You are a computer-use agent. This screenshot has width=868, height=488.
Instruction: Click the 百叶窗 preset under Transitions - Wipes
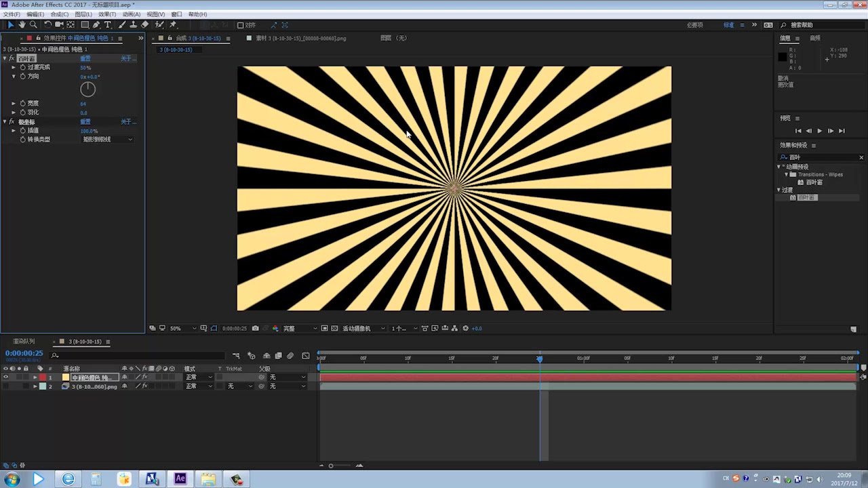pyautogui.click(x=814, y=182)
